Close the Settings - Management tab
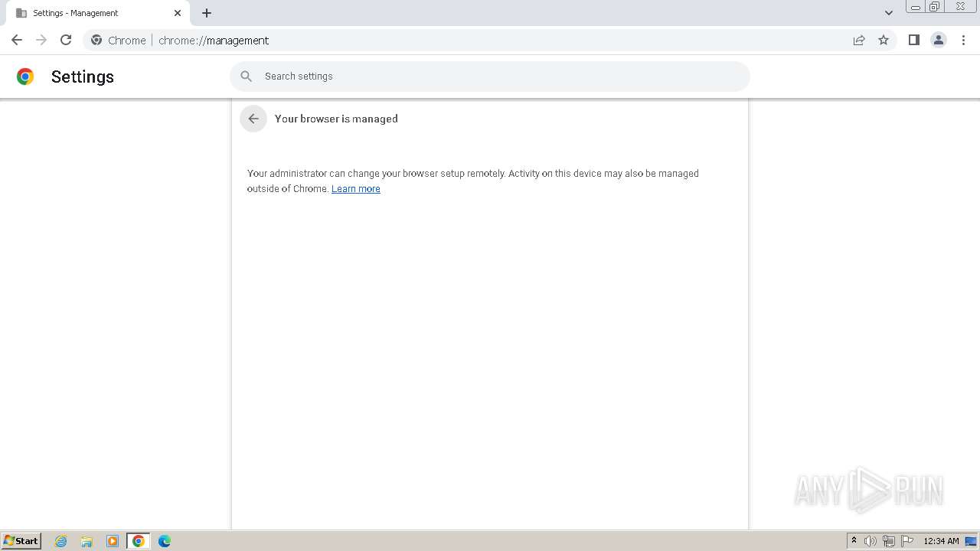980x551 pixels. coord(178,13)
